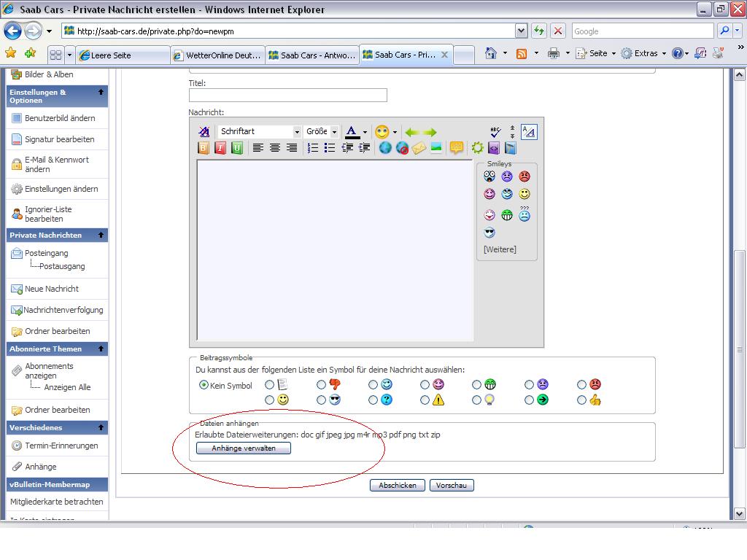Image resolution: width=747 pixels, height=560 pixels.
Task: Toggle underline formatting in message editor
Action: (x=237, y=148)
